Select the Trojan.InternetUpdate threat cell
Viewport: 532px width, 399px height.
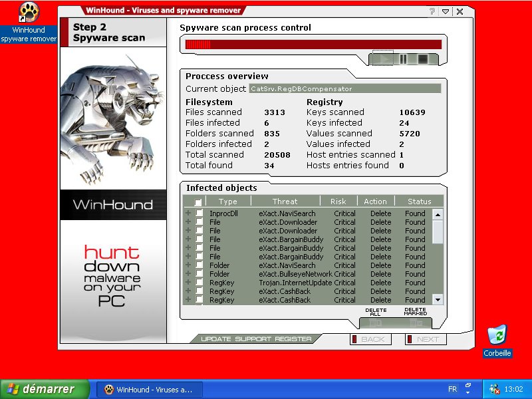[295, 283]
